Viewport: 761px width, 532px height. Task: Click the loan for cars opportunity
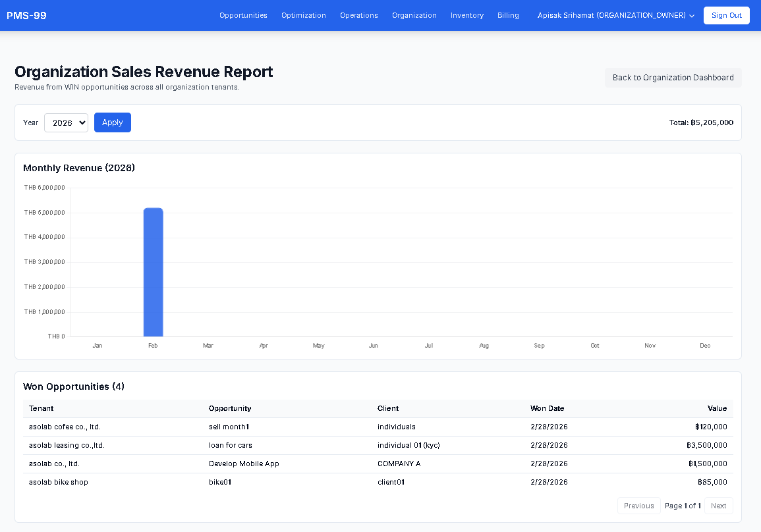(230, 445)
